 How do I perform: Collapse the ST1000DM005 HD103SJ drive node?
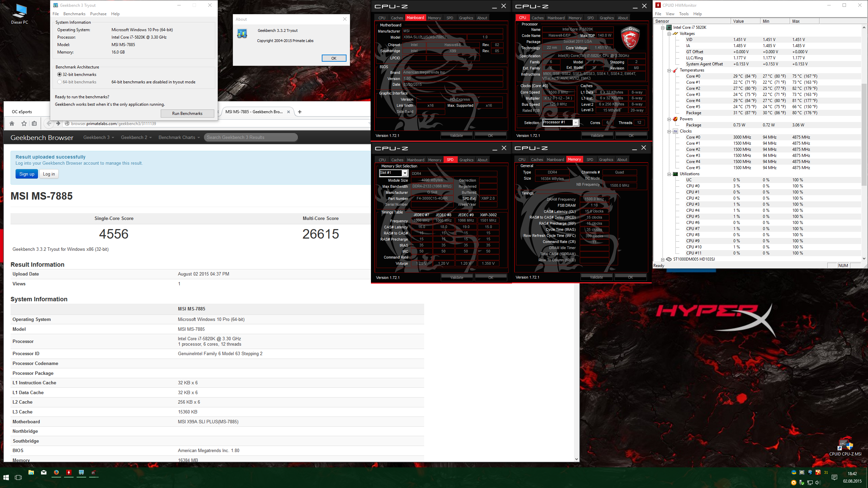(663, 259)
